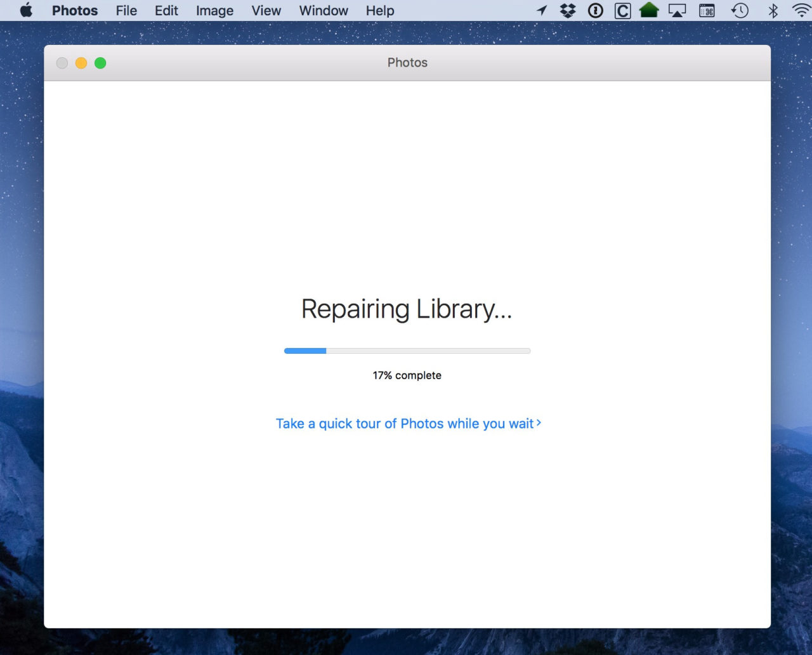Viewport: 812px width, 655px height.
Task: Open the Photos application menu
Action: (x=75, y=11)
